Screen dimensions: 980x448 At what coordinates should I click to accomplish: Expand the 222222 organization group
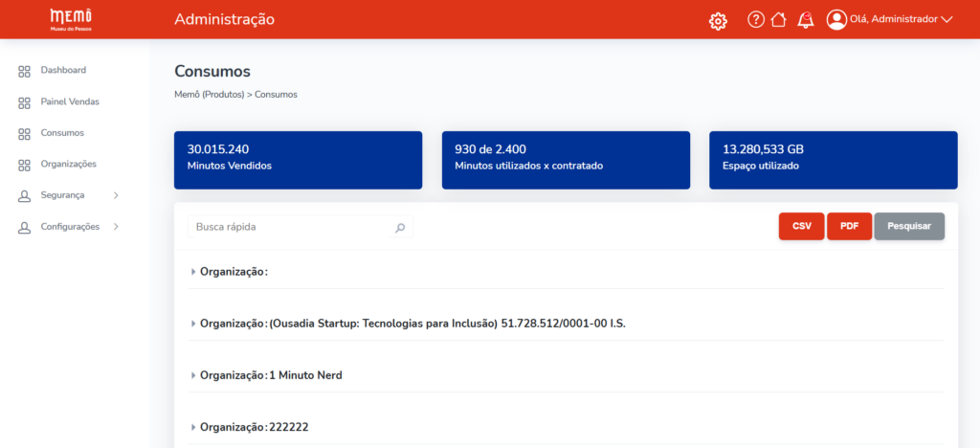[193, 427]
